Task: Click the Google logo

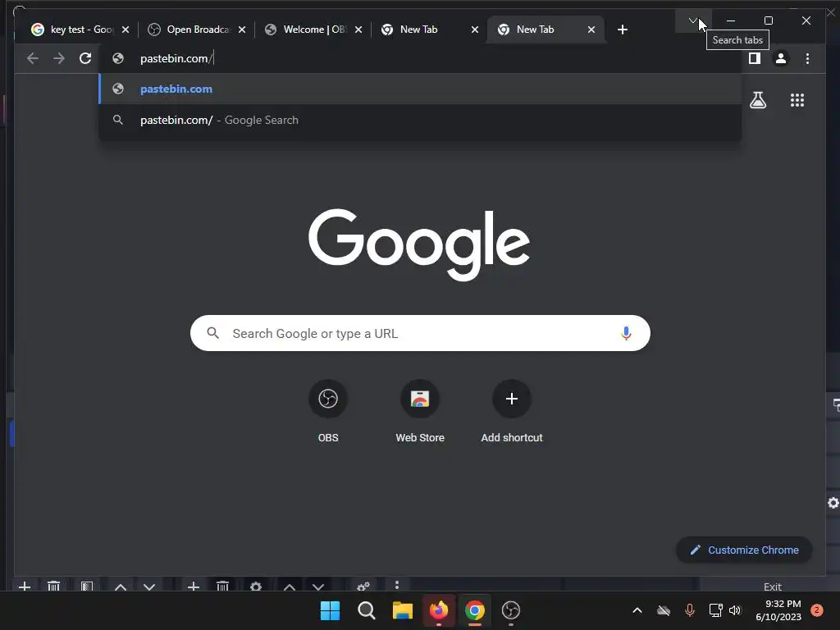Action: tap(419, 244)
